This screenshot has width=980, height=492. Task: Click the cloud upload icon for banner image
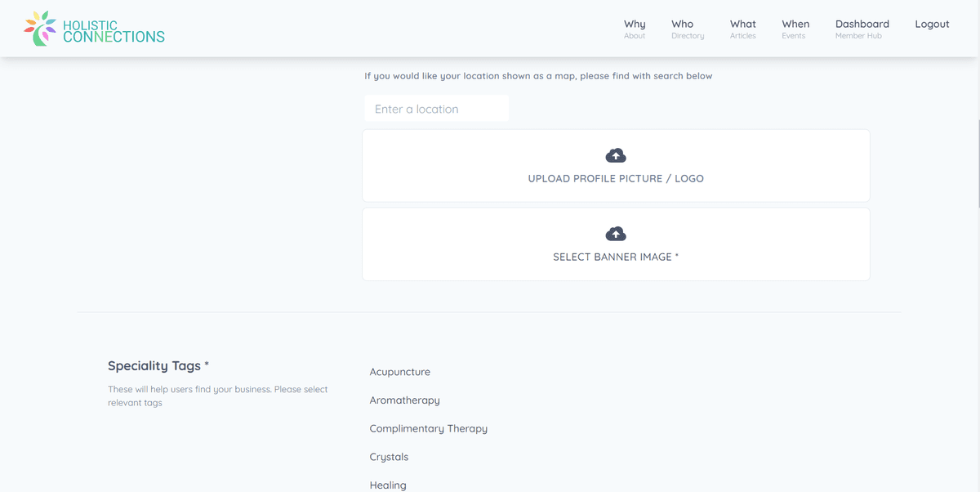pyautogui.click(x=616, y=234)
